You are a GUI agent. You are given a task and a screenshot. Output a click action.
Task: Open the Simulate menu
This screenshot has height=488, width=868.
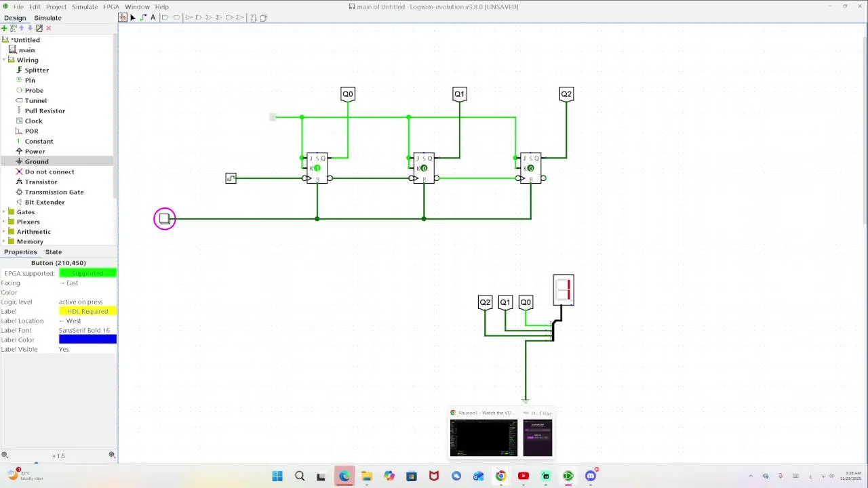click(x=85, y=7)
